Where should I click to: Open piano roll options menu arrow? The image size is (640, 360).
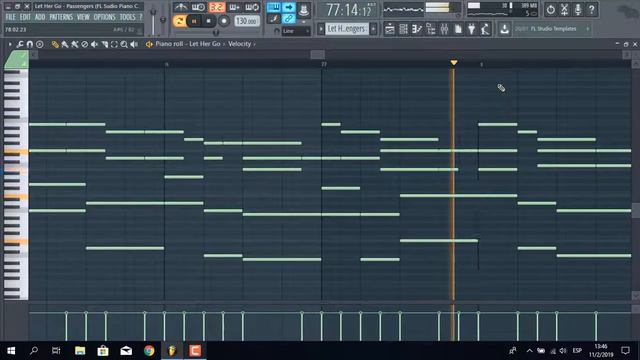[x=10, y=44]
